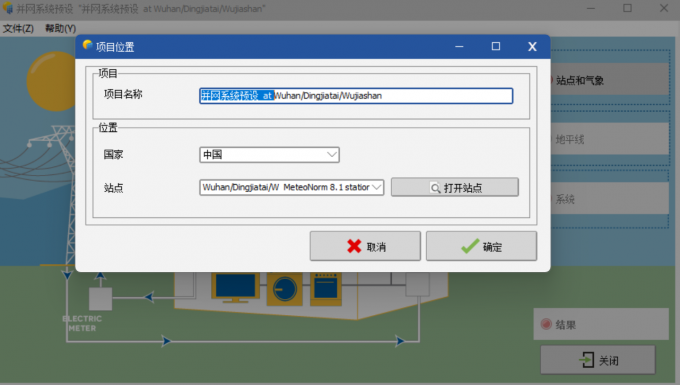Minimize the 项目位置 dialog
The image size is (680, 385).
coord(459,46)
